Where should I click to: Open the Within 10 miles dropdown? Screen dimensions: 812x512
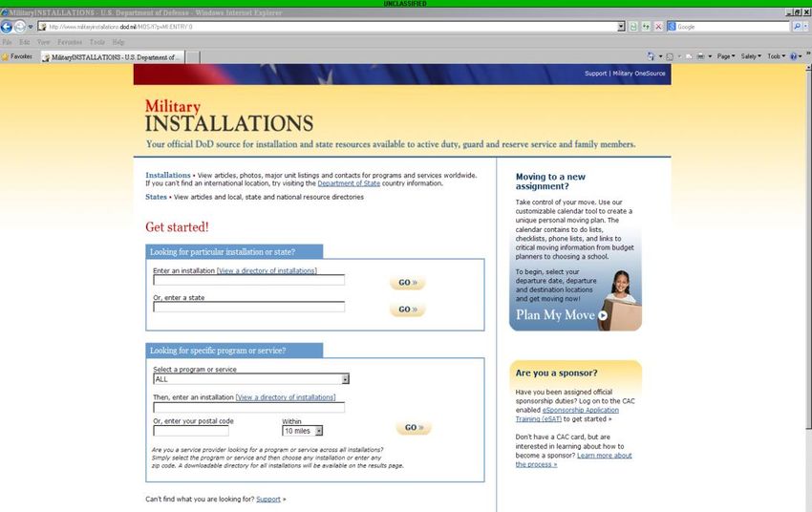click(x=303, y=431)
